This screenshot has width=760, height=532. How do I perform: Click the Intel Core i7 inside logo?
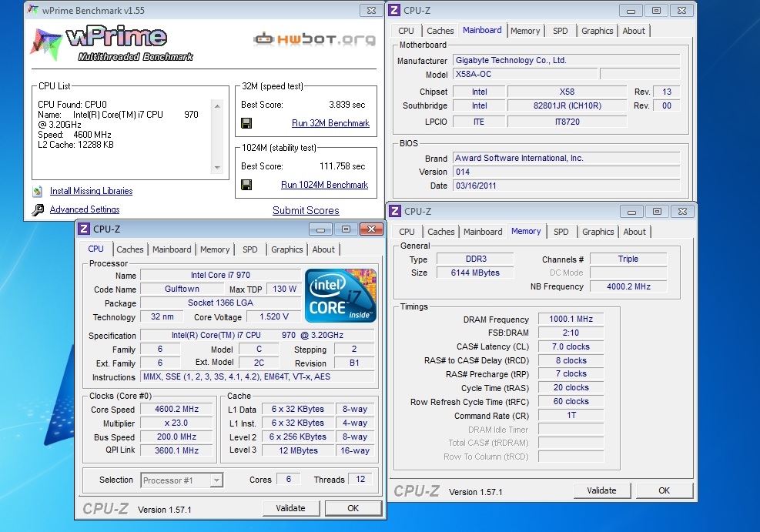tap(340, 296)
